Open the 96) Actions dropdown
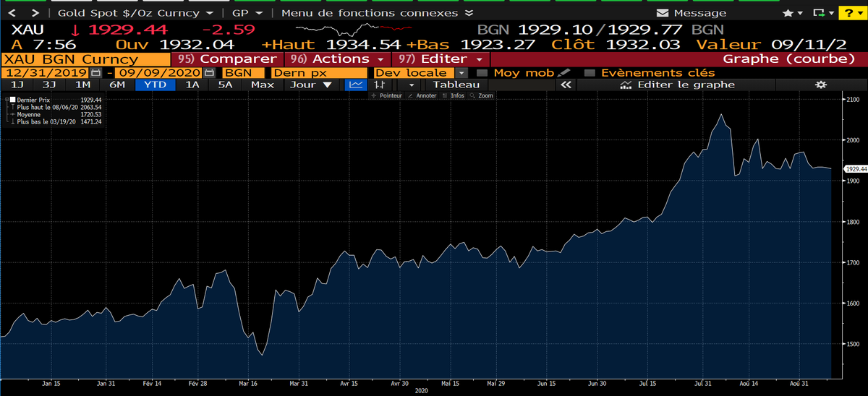This screenshot has height=396, width=868. click(338, 59)
